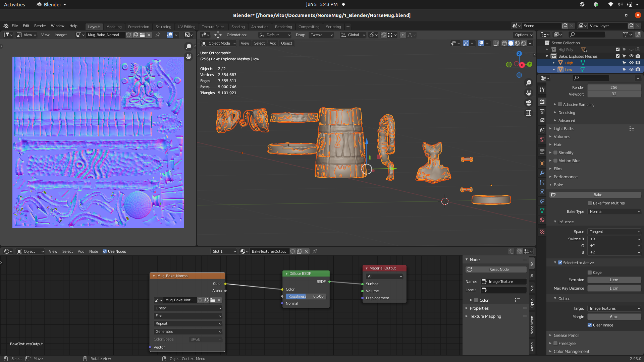Screen dimensions: 644x362
Task: Click the Reset Node refresh icon
Action: tap(470, 269)
